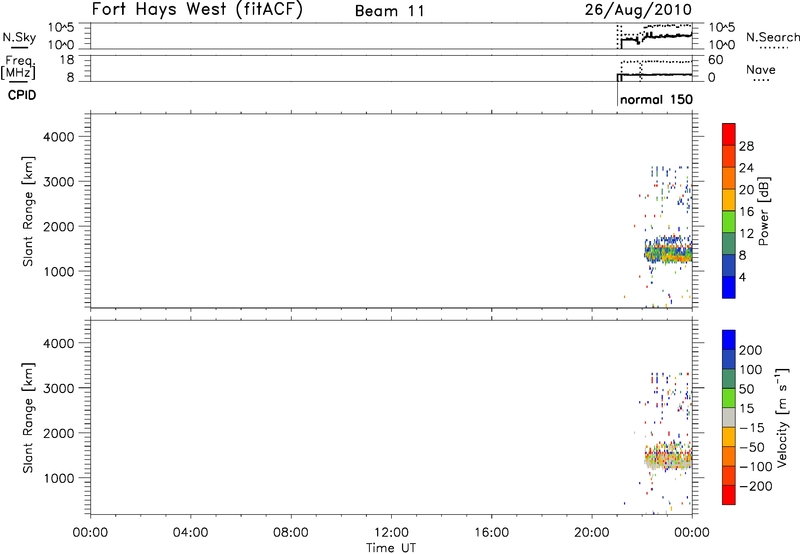Click the '24' tick on Power colorbar
This screenshot has height=554, width=800.
coord(746,168)
